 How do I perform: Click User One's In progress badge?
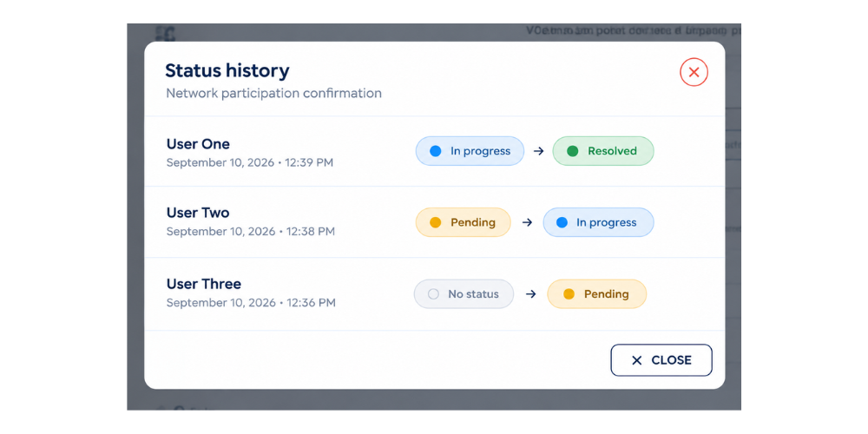click(470, 151)
